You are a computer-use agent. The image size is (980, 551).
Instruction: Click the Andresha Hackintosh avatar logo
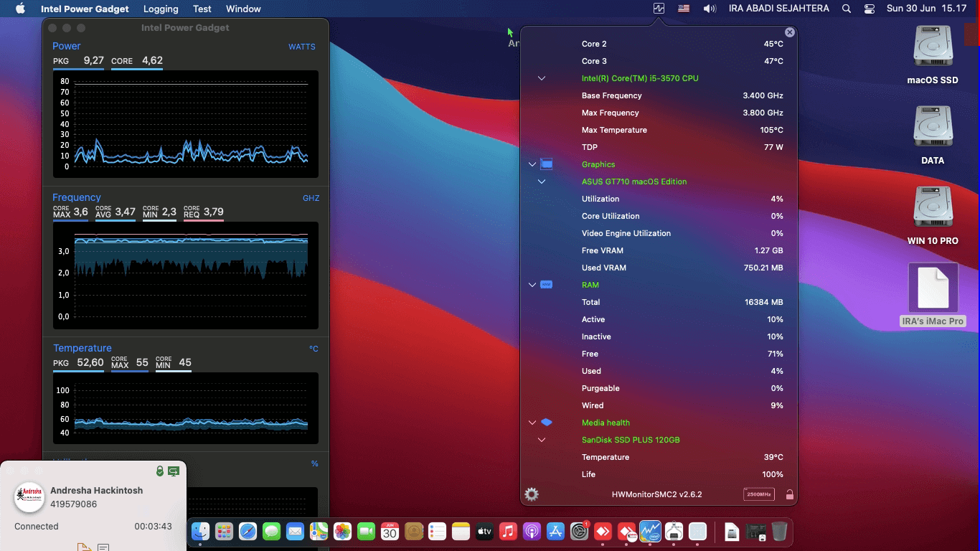pos(29,496)
